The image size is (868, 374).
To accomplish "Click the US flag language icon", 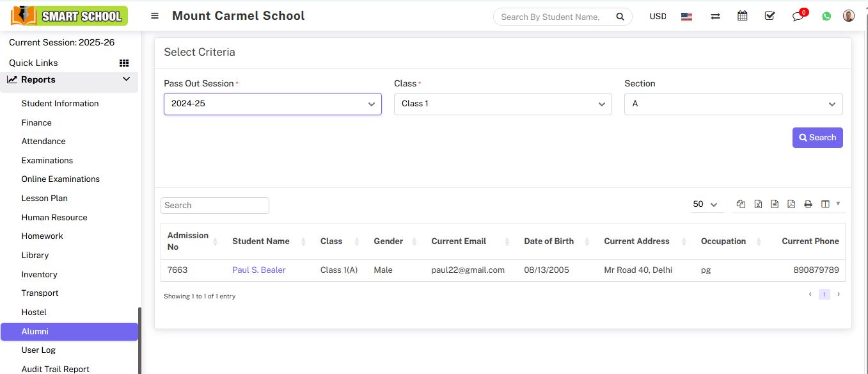I will pyautogui.click(x=686, y=17).
